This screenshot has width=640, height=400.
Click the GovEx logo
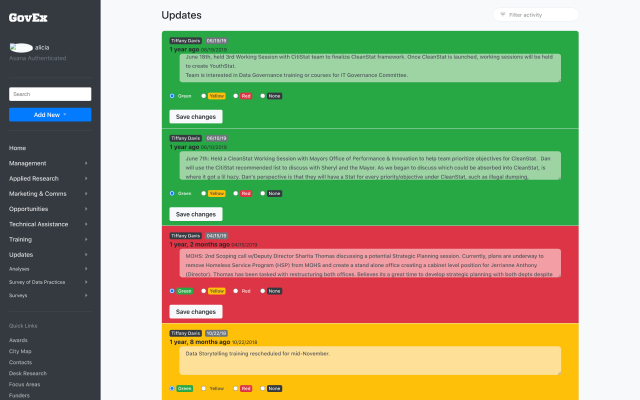29,16
